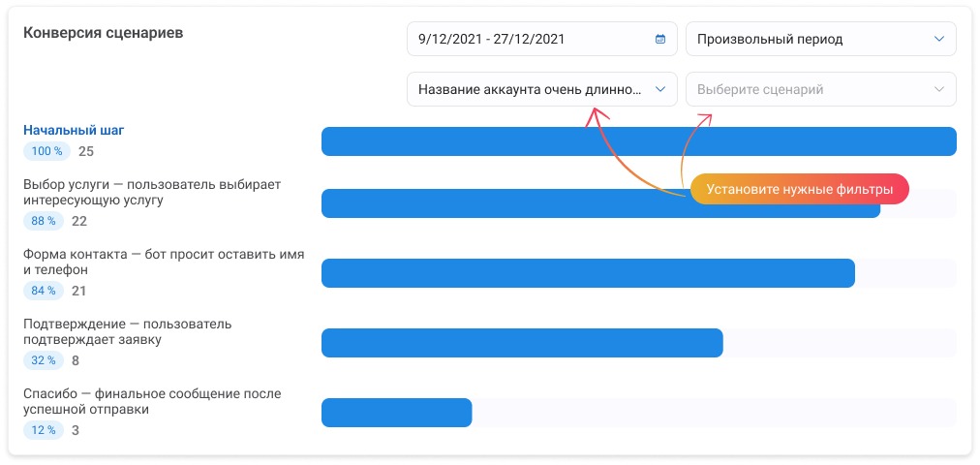The height and width of the screenshot is (465, 980).
Task: Click the chevron in Произвольный период selector
Action: coord(938,40)
